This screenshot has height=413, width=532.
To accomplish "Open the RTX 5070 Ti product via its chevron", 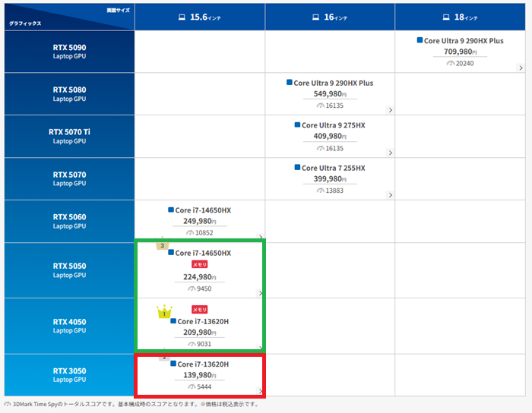I will point(391,153).
